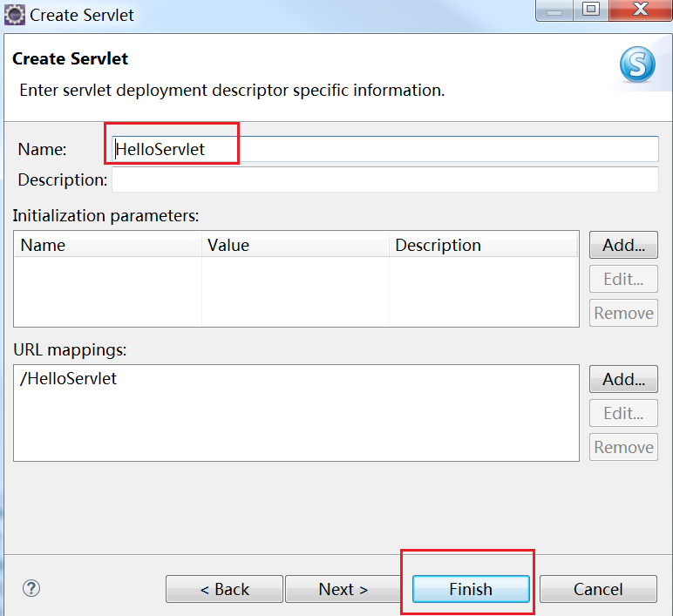Image resolution: width=673 pixels, height=616 pixels.
Task: Proceed with the Next button
Action: 343,589
